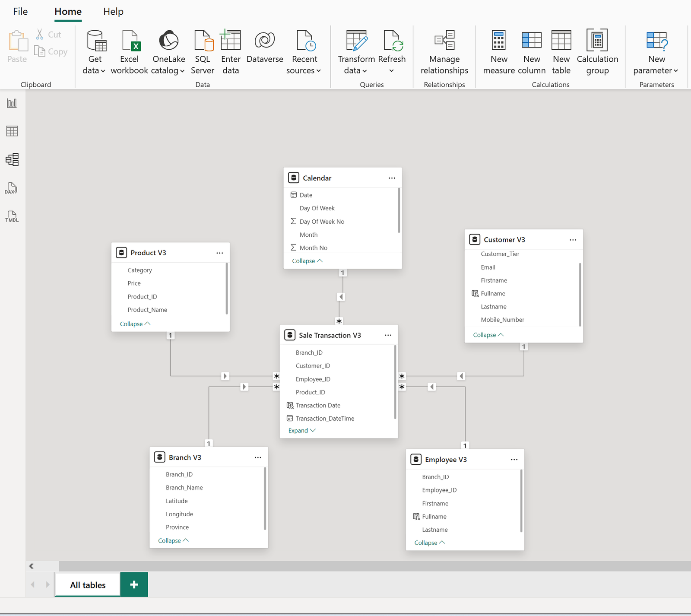Click the Enter data icon
The height and width of the screenshot is (616, 691).
[x=231, y=40]
